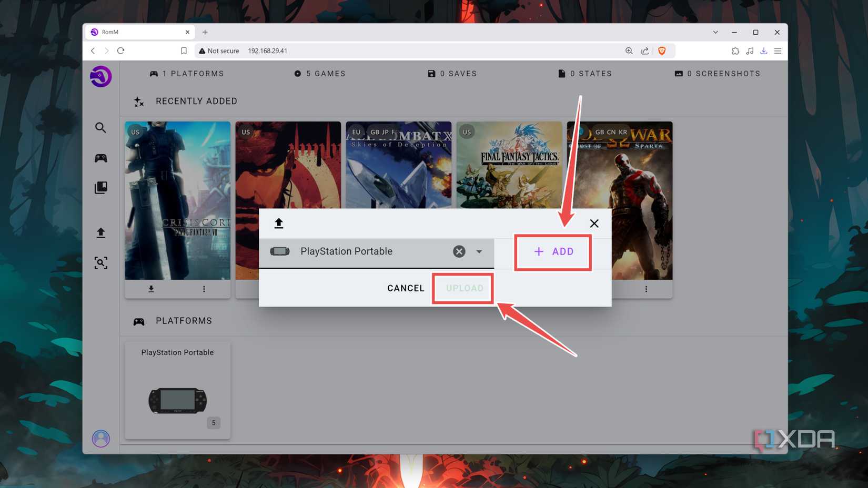
Task: Download Crisis Core game via download icon
Action: (151, 289)
